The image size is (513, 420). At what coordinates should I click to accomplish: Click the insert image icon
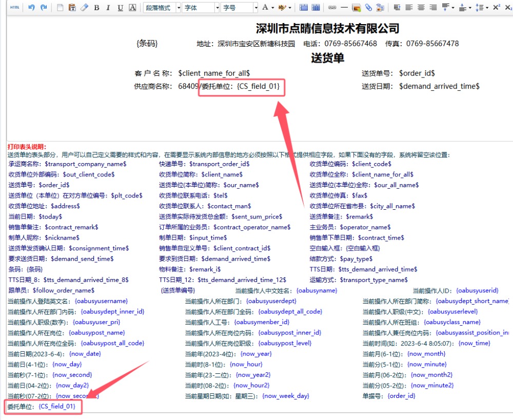[357, 8]
